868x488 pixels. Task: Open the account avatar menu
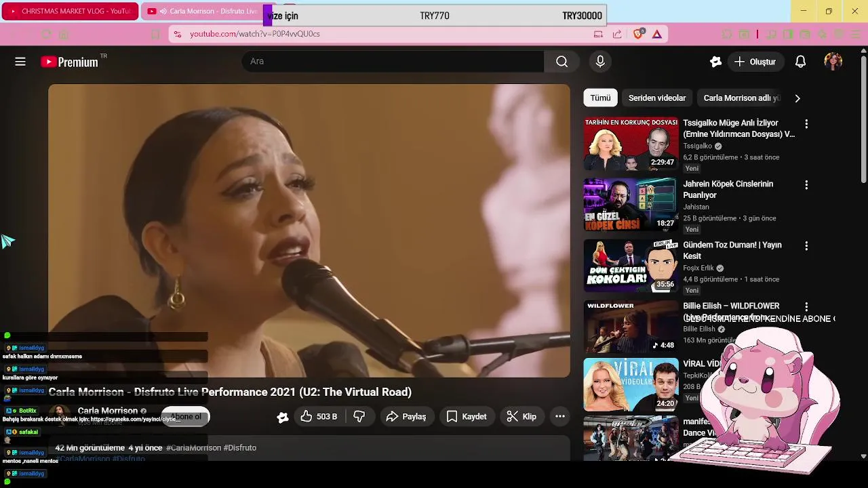coord(833,62)
